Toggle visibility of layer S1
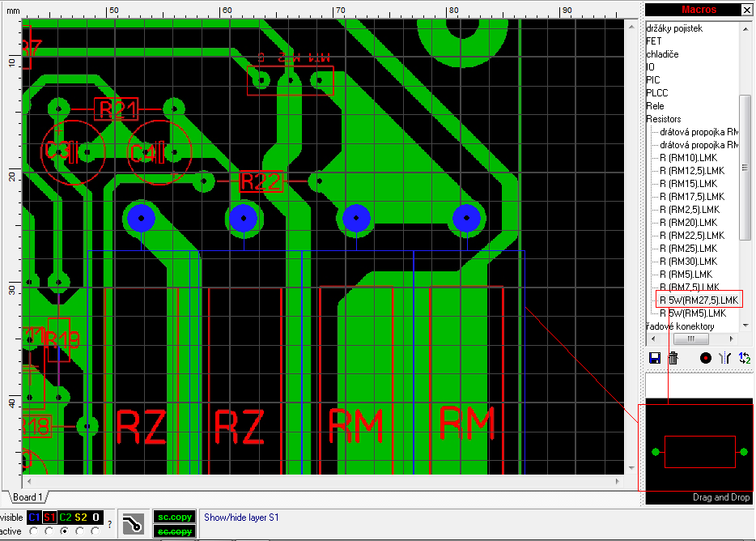This screenshot has width=756, height=541. coord(49,518)
